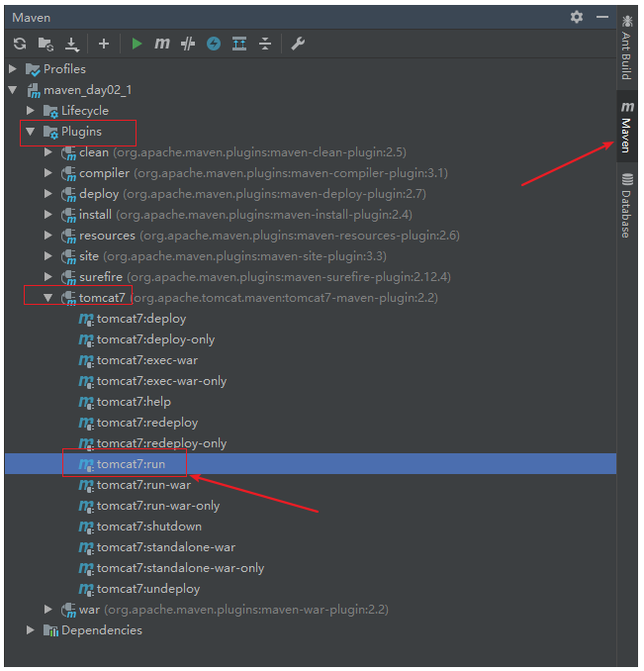Select tomcat7:exec-war-only goal
The height and width of the screenshot is (671, 644).
[x=161, y=381]
